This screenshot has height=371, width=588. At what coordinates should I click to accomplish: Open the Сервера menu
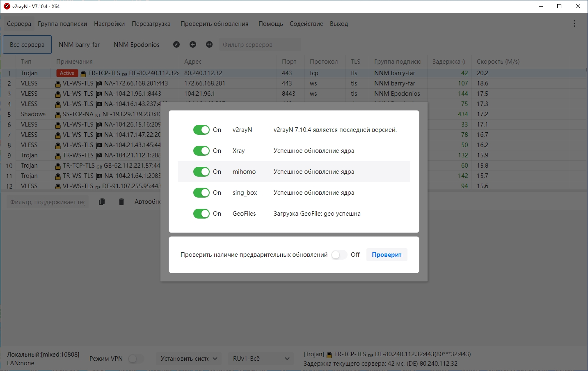point(19,24)
